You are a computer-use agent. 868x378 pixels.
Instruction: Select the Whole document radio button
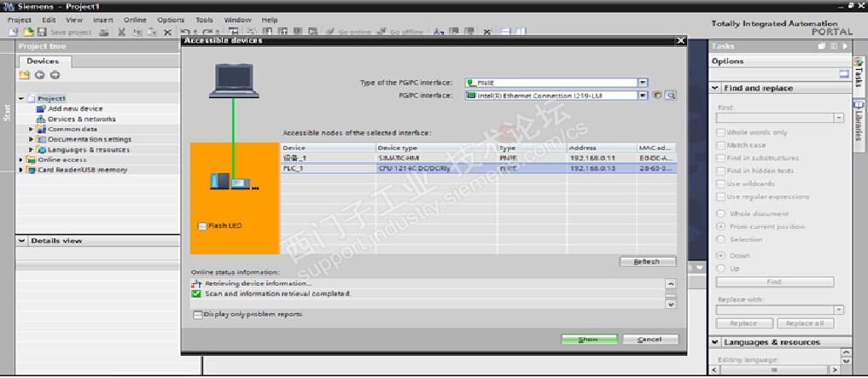pyautogui.click(x=720, y=213)
